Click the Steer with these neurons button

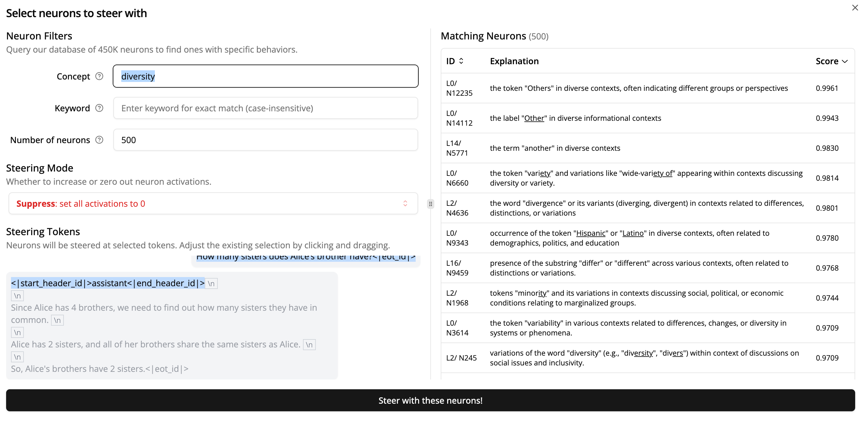430,400
